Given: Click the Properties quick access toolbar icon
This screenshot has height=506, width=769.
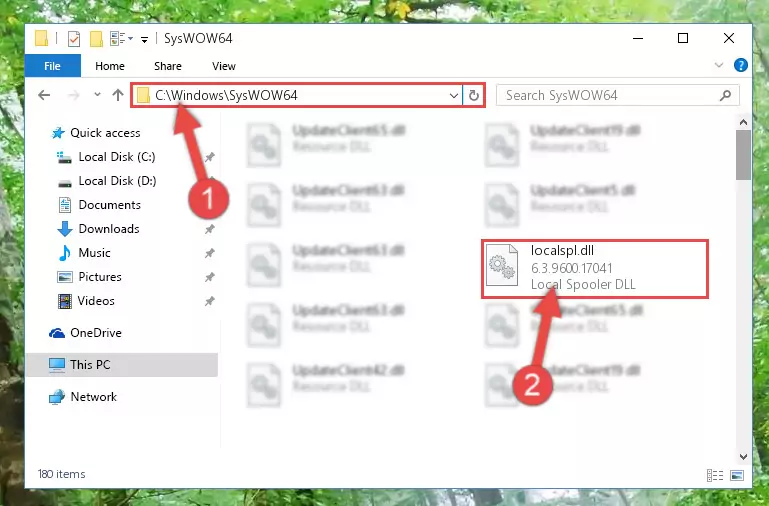Looking at the screenshot, I should [74, 38].
